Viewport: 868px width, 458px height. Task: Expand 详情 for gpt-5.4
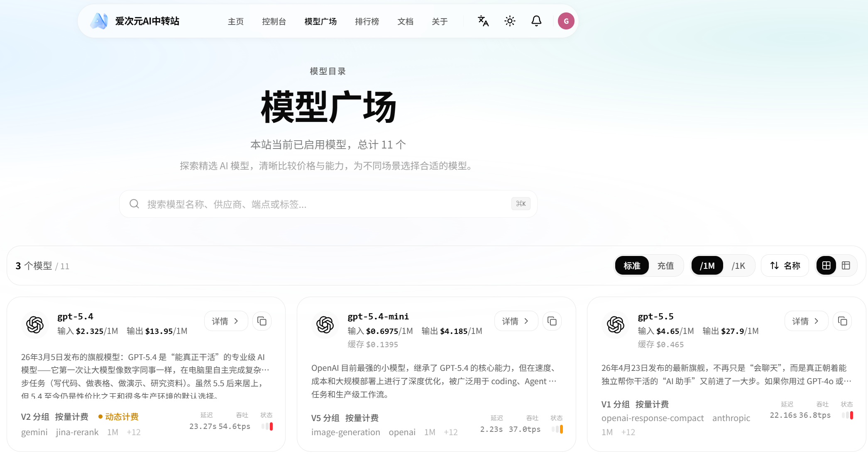[226, 321]
